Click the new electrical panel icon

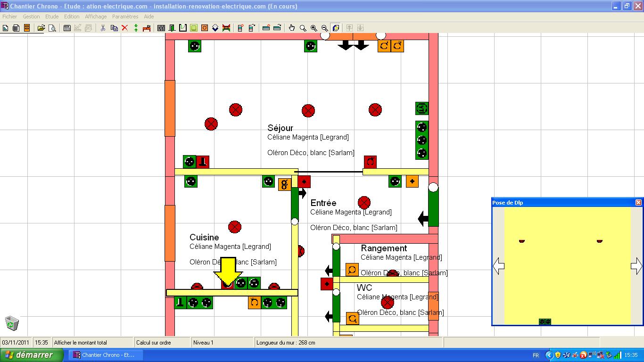pos(240,28)
